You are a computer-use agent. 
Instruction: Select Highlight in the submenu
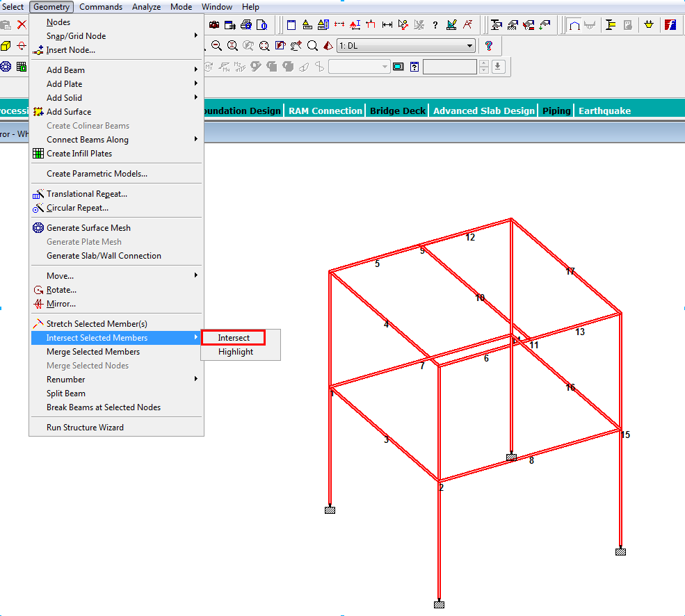click(236, 352)
